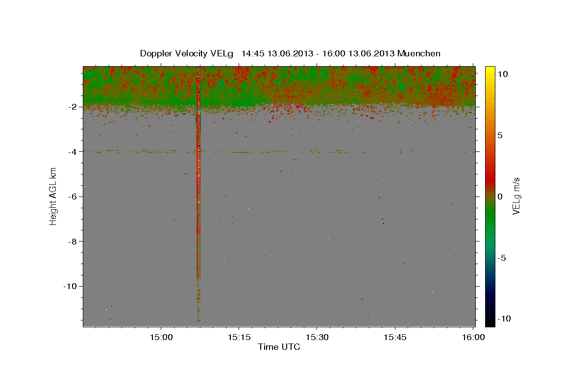Click the 'Time UTC' axis label
This screenshot has width=588, height=392.
coord(279,347)
